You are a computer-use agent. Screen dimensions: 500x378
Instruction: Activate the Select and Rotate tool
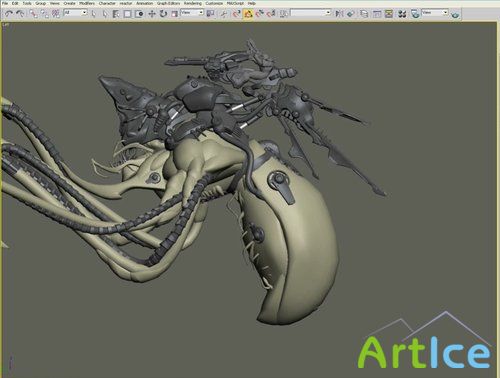pos(163,14)
